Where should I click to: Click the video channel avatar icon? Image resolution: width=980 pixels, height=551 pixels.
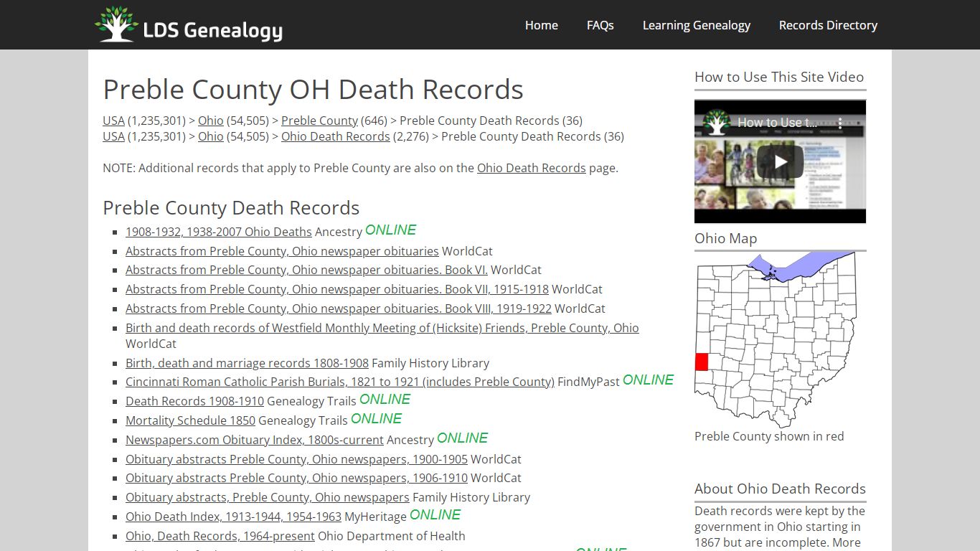(716, 122)
